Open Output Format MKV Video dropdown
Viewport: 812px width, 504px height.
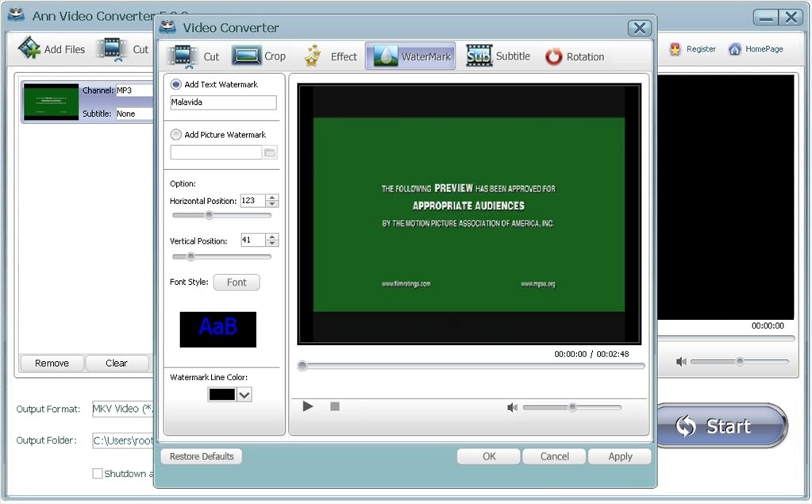(123, 410)
